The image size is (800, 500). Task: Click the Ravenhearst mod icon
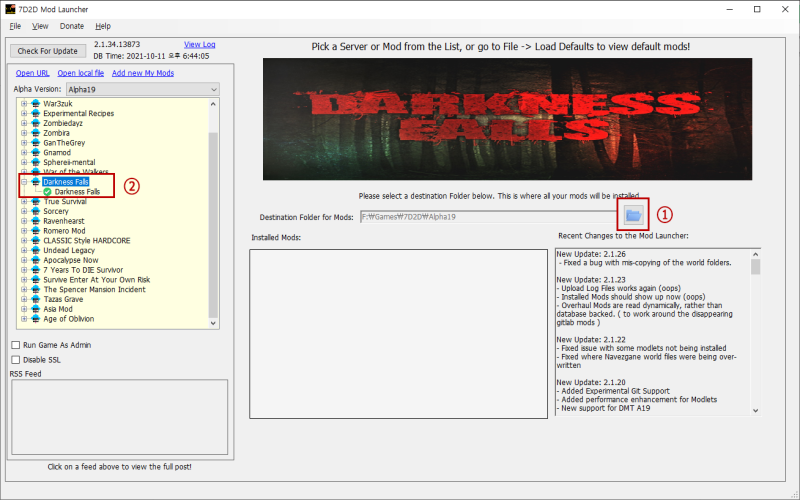coord(36,221)
